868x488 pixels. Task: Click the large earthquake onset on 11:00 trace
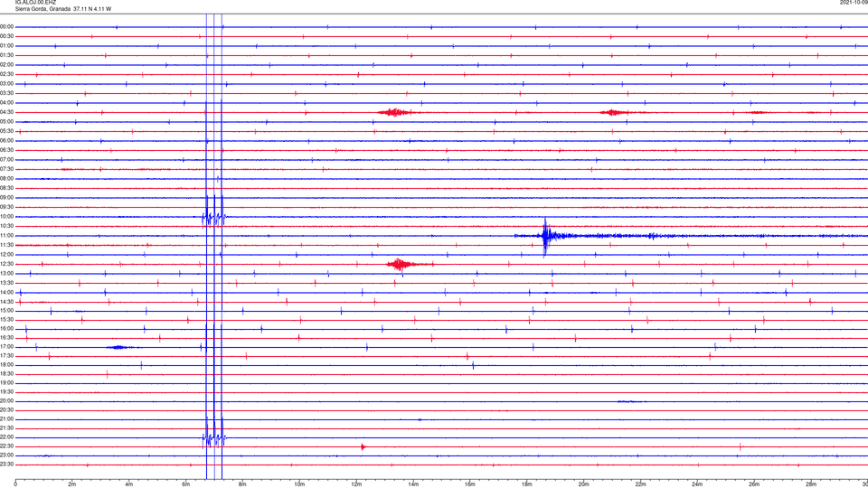coord(546,237)
